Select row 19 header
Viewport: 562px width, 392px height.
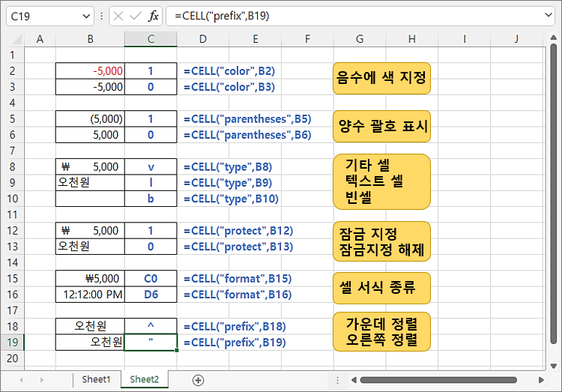(12, 342)
